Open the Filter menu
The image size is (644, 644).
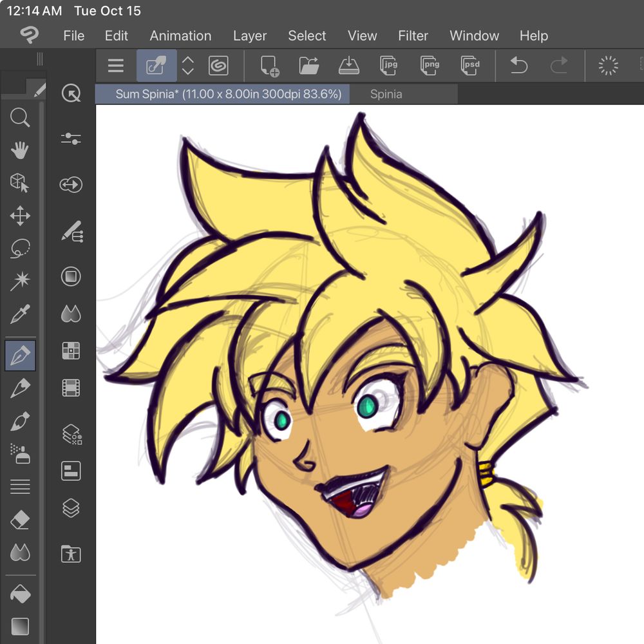pyautogui.click(x=413, y=35)
